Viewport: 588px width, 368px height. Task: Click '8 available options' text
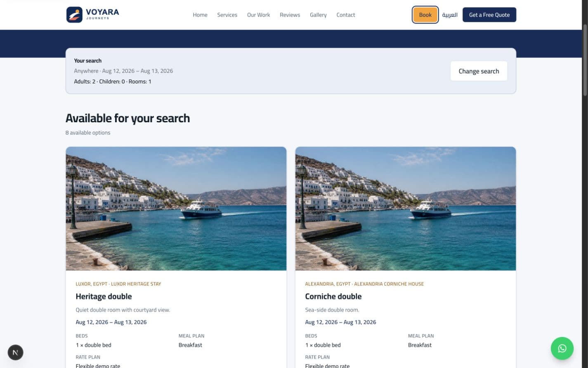click(x=88, y=133)
